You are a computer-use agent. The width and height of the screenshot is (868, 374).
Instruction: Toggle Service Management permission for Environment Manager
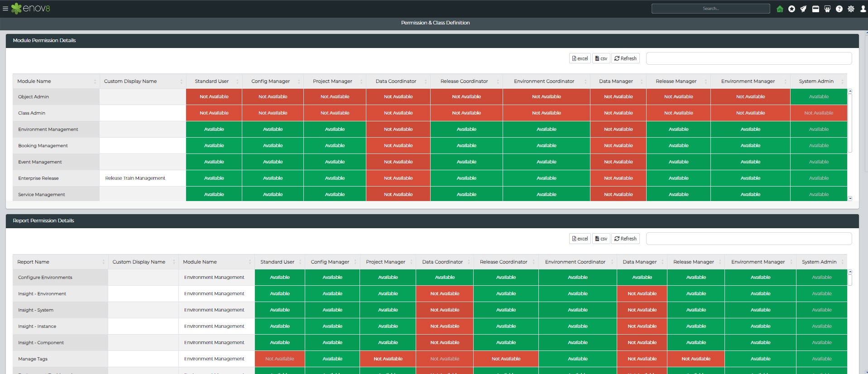click(x=750, y=194)
